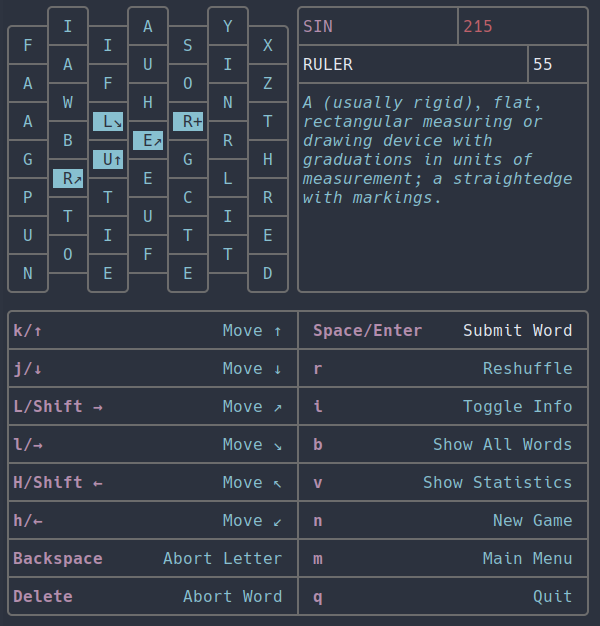Show All Words option
Screen dimensions: 600x626
click(x=502, y=445)
